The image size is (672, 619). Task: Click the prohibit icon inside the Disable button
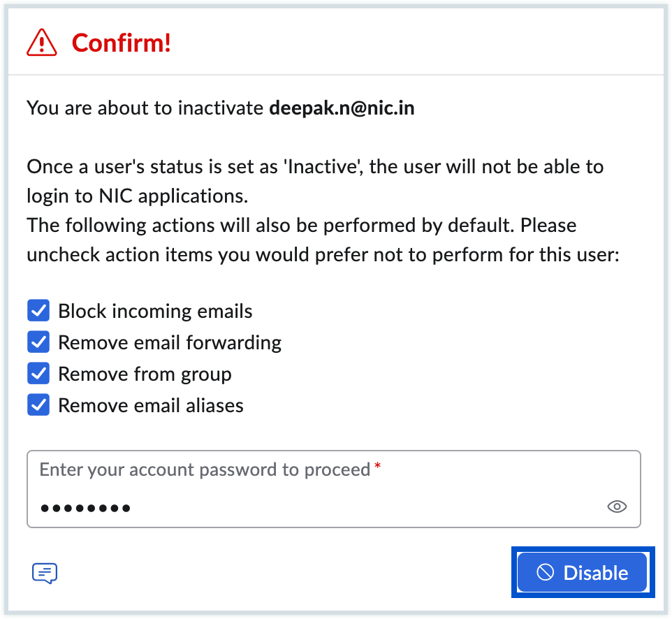(x=545, y=573)
